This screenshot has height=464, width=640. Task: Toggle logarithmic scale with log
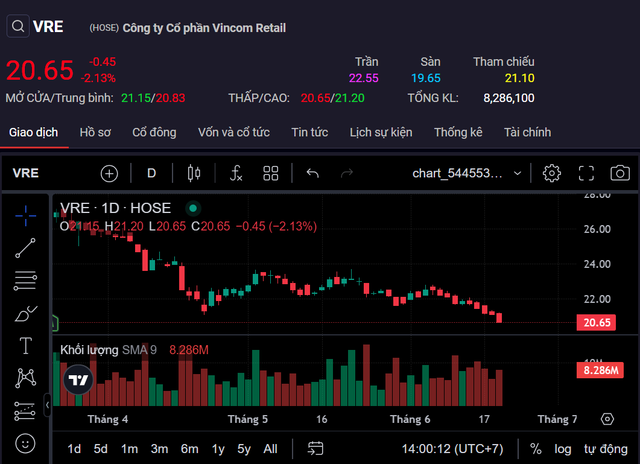click(563, 449)
